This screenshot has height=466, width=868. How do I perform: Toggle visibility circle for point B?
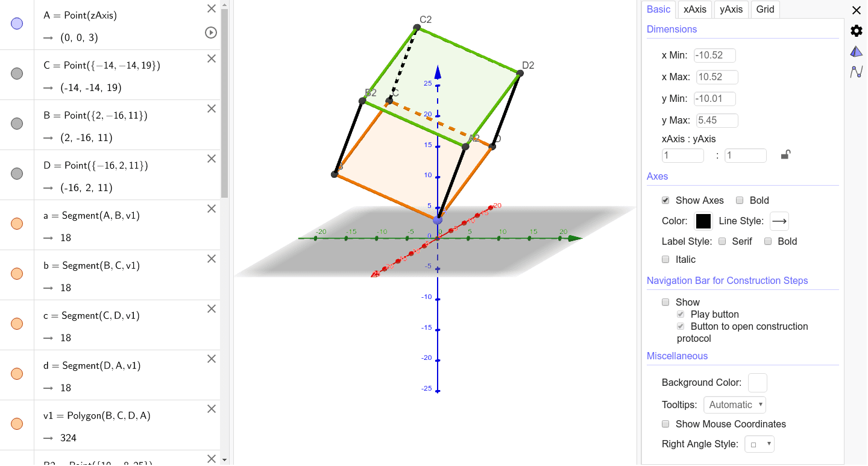click(17, 124)
